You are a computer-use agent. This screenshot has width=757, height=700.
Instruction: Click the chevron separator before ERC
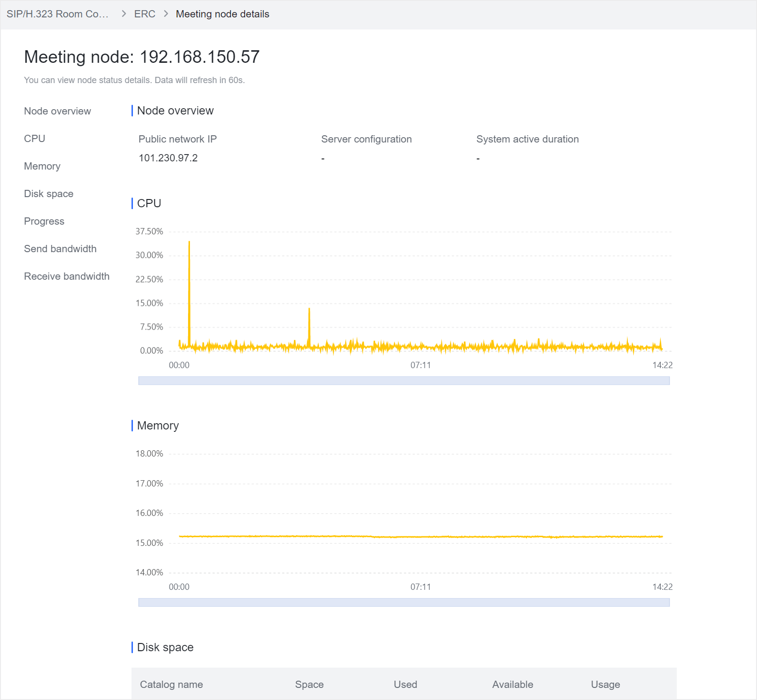[124, 14]
